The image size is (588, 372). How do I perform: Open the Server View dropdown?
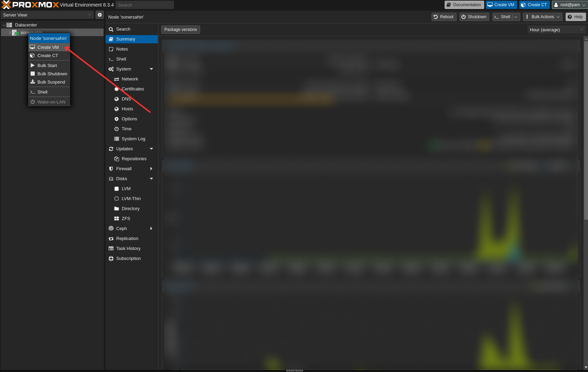[x=90, y=15]
